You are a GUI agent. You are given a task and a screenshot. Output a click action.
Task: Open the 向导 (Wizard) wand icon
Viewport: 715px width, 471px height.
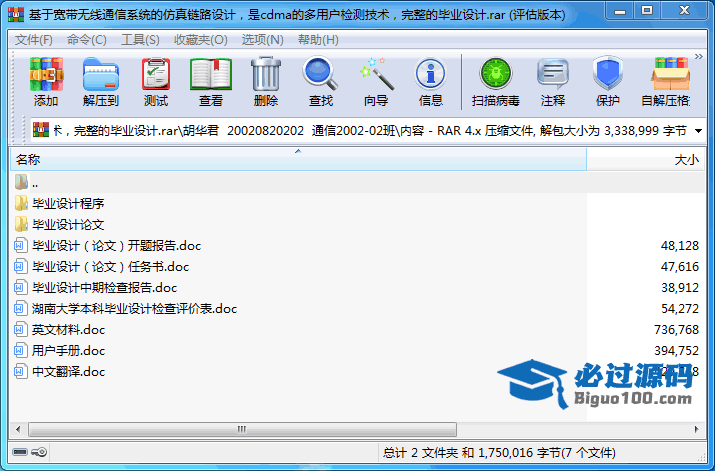pyautogui.click(x=375, y=81)
